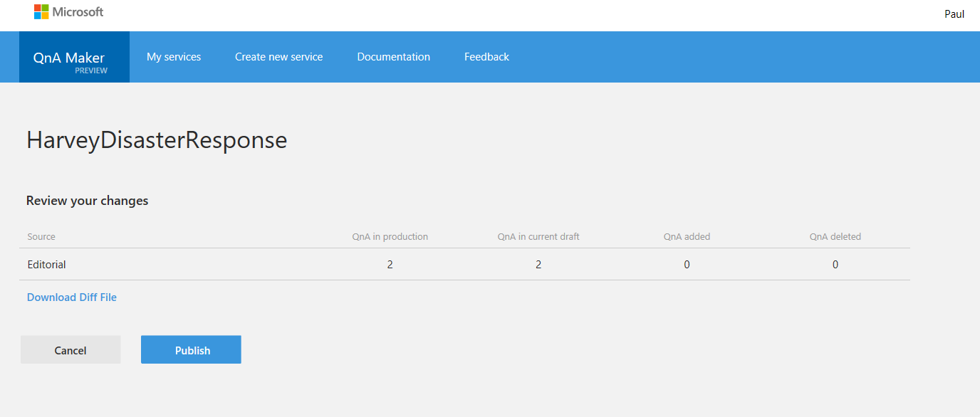This screenshot has height=417, width=980.
Task: Click the QnA in current draft header
Action: [x=538, y=237]
